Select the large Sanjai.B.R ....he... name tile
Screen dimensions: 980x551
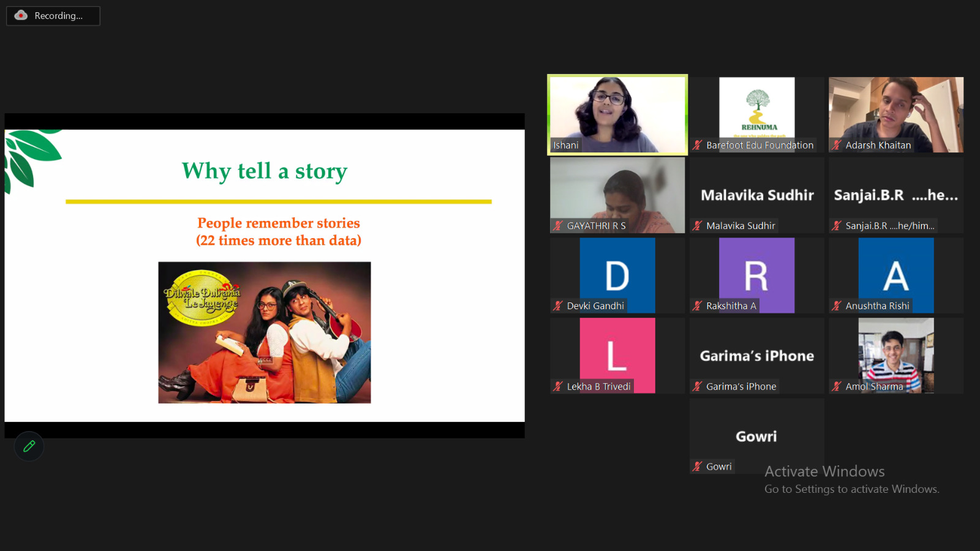(x=895, y=195)
